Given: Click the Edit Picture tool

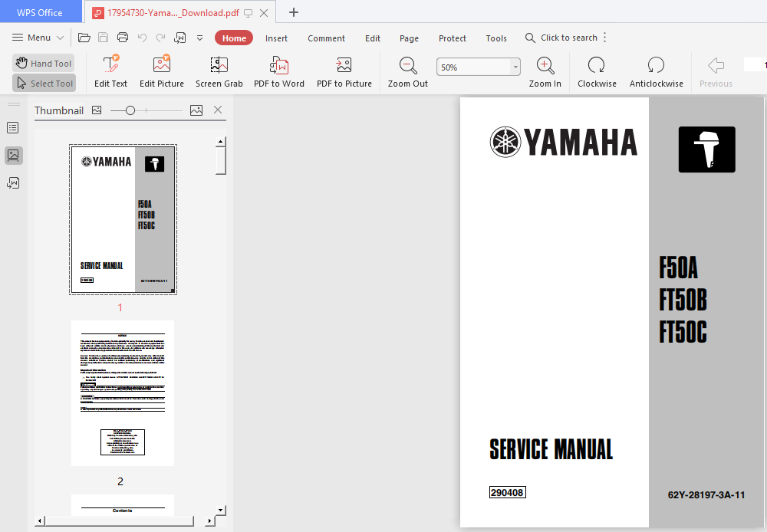Looking at the screenshot, I should 161,71.
